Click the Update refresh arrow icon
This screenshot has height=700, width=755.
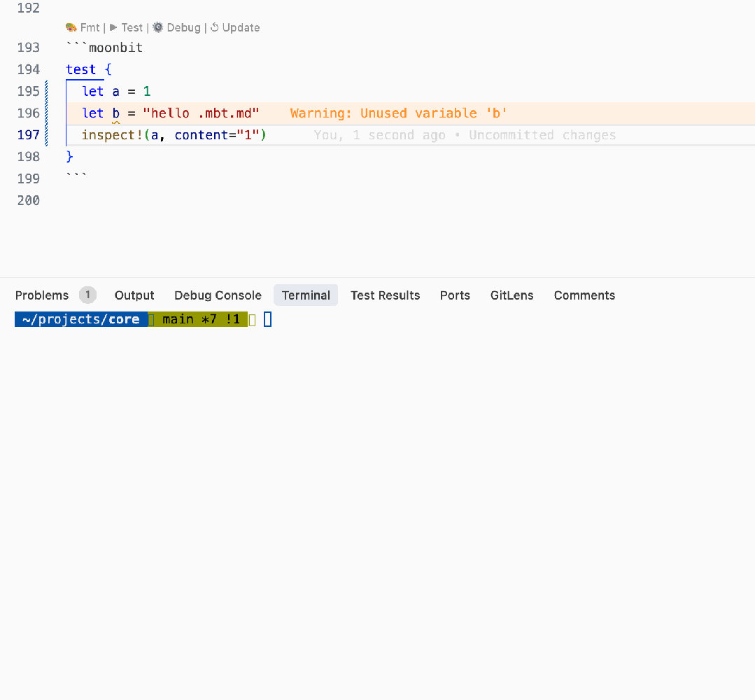pos(215,27)
